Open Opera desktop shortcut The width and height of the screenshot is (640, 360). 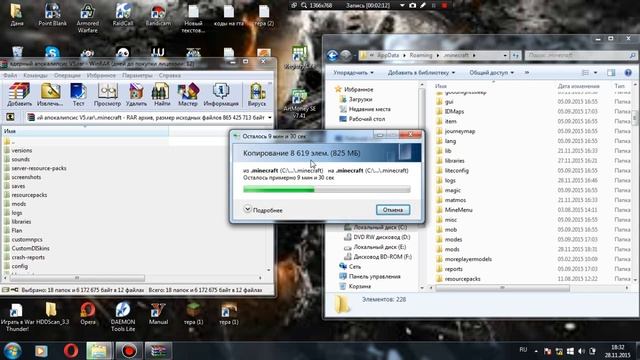coord(87,313)
